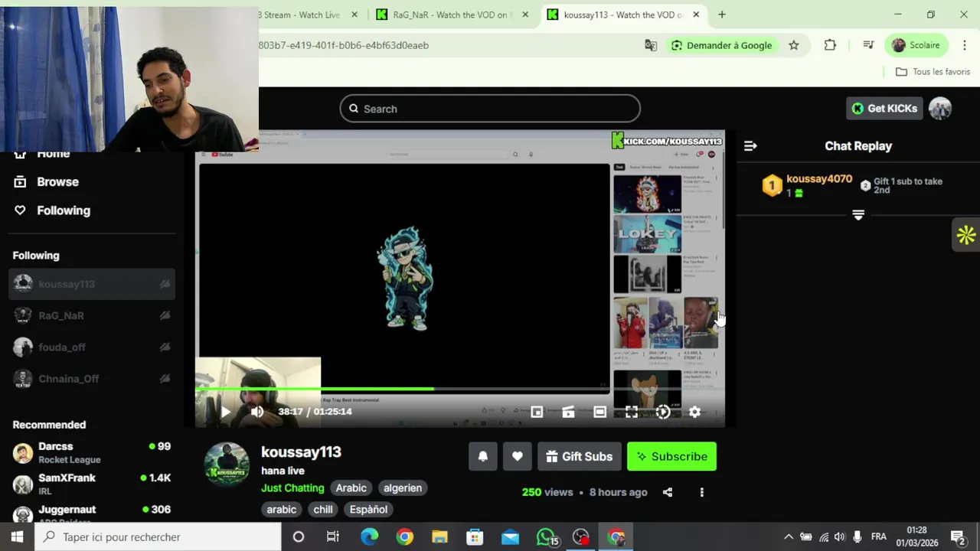
Task: Show hidden system tray icons
Action: click(788, 537)
